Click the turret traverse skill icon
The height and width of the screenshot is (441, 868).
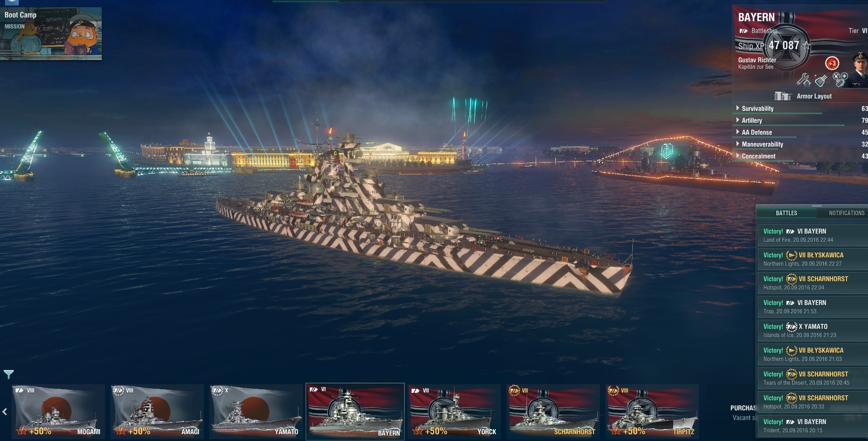pyautogui.click(x=821, y=80)
